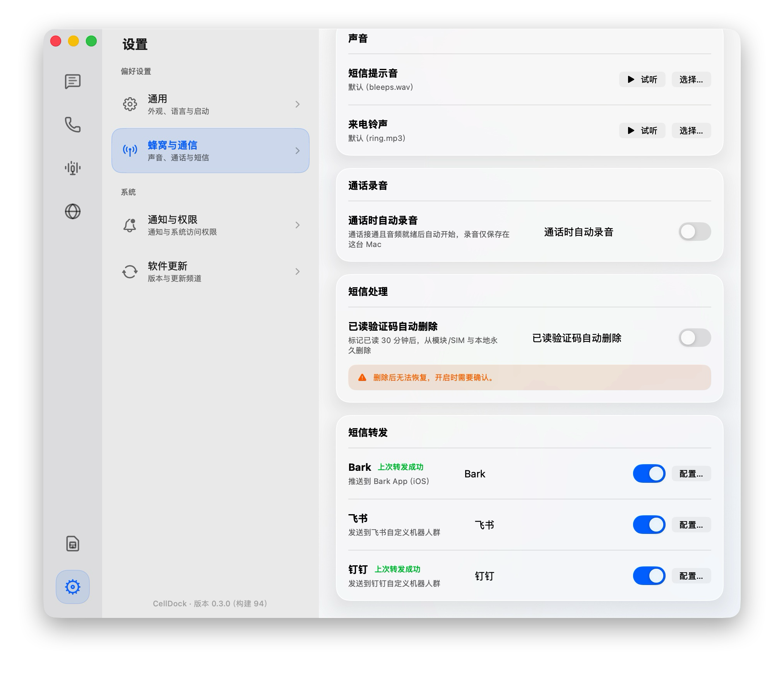Expand the 软件更新 row chevron

297,271
